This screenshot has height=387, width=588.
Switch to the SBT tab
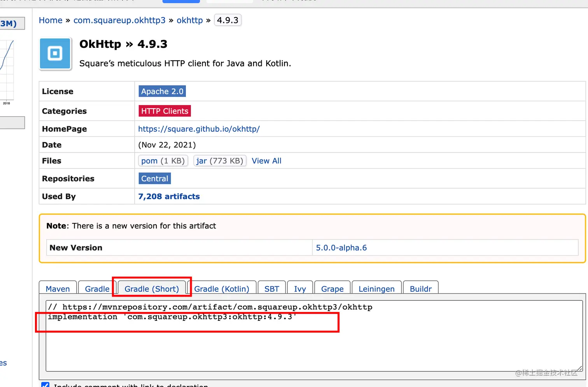pos(272,288)
